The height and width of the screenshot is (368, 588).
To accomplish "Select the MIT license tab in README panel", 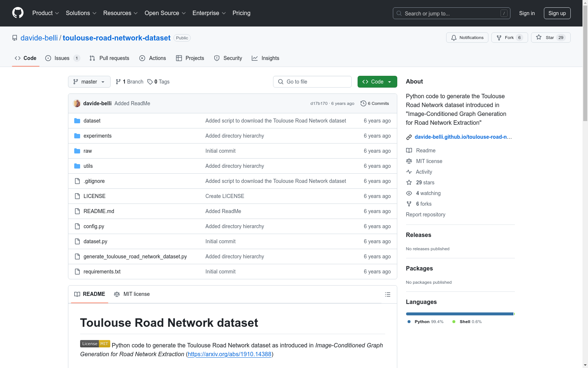I will point(132,294).
